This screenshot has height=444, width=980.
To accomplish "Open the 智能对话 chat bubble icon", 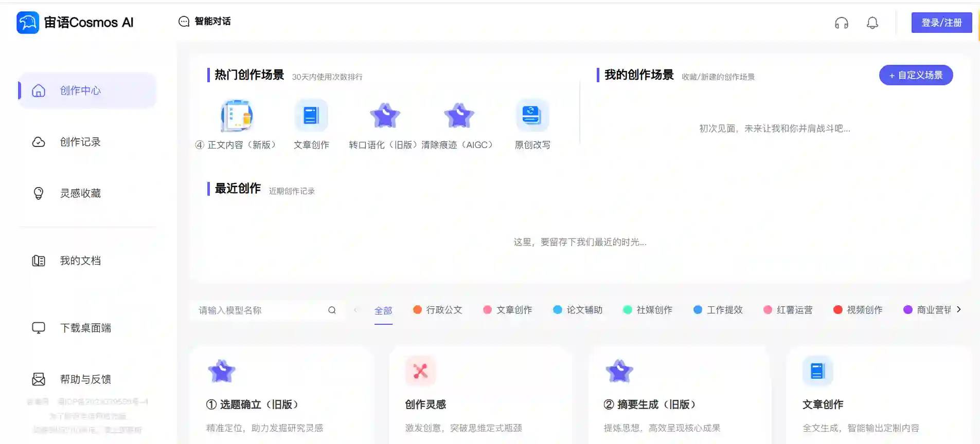I will pyautogui.click(x=184, y=21).
